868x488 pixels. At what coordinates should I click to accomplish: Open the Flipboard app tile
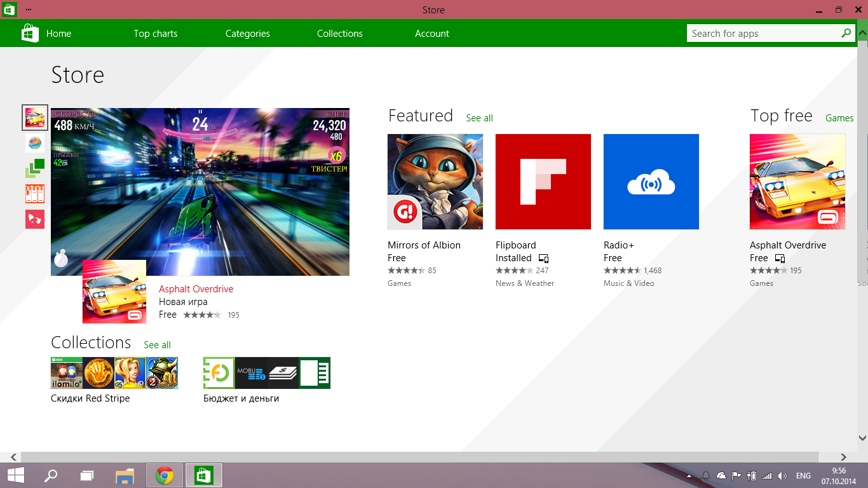click(x=543, y=182)
